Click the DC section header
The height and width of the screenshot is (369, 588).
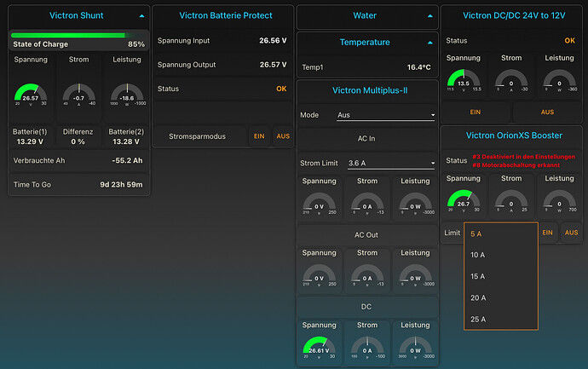coord(366,307)
